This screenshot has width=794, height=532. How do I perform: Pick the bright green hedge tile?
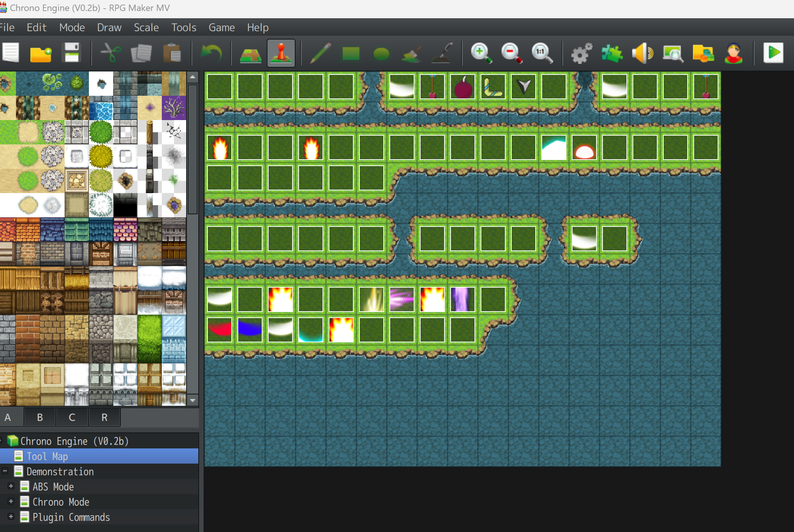pyautogui.click(x=150, y=339)
